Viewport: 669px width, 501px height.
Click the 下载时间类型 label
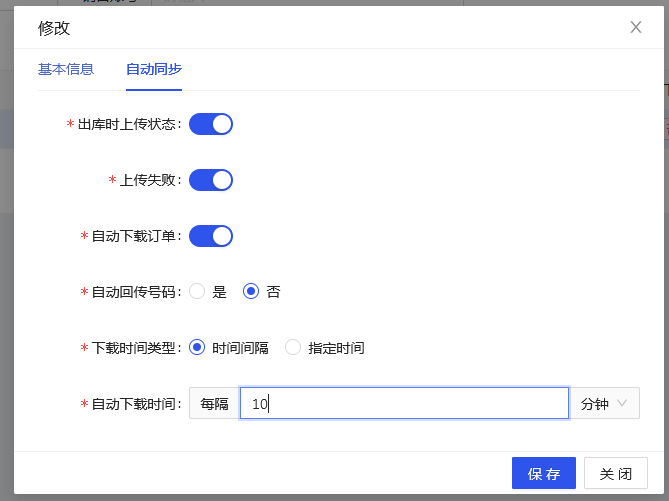click(136, 348)
